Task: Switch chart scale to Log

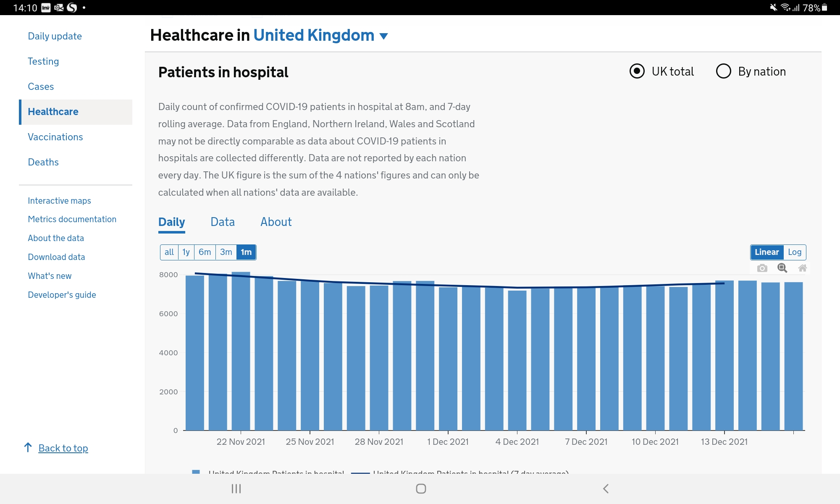Action: (794, 252)
